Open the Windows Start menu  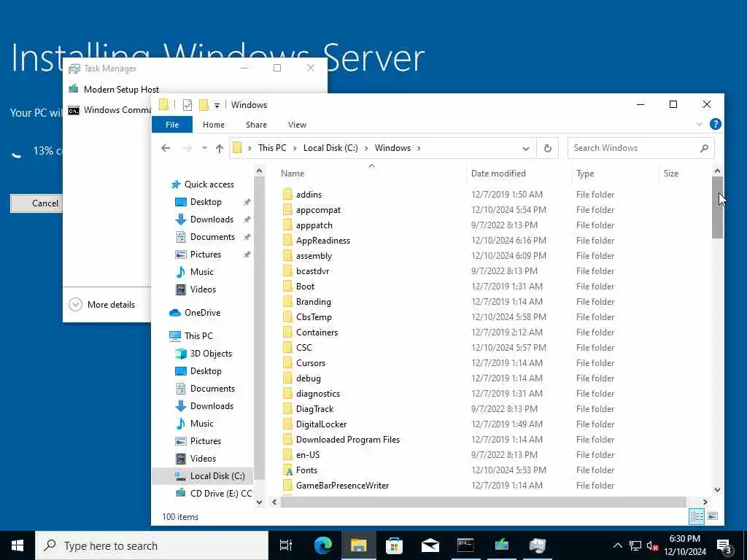(18, 545)
